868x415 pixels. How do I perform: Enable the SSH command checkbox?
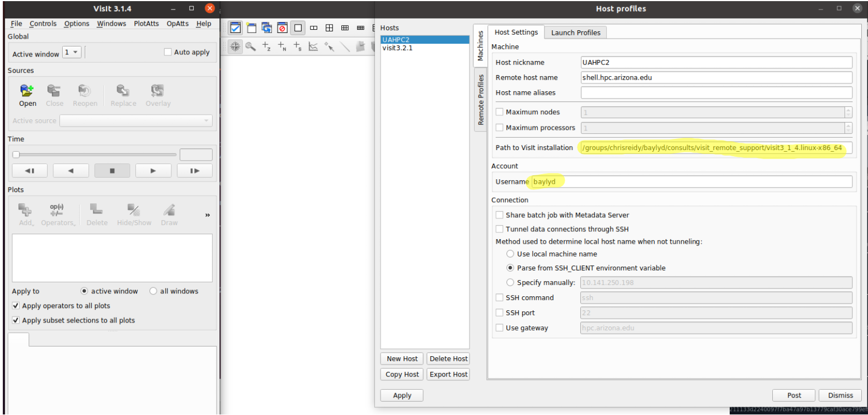(499, 297)
